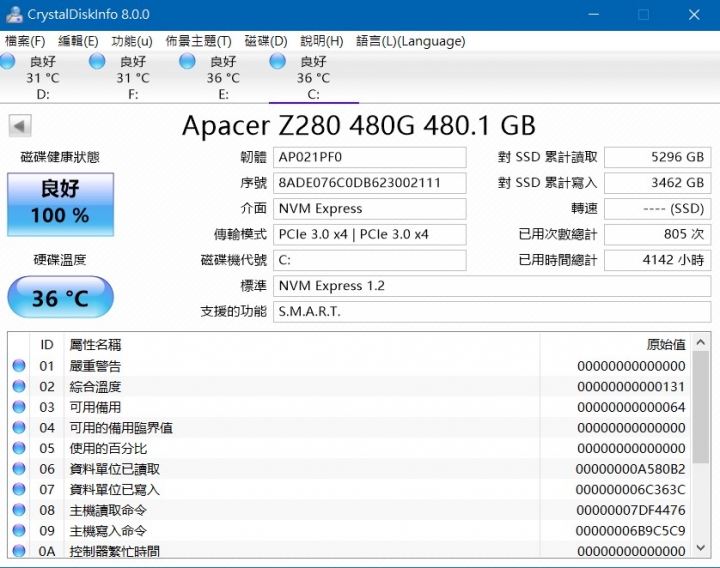This screenshot has height=568, width=720.
Task: Click the CrystalDiskInfo title bar app icon
Action: (x=13, y=14)
